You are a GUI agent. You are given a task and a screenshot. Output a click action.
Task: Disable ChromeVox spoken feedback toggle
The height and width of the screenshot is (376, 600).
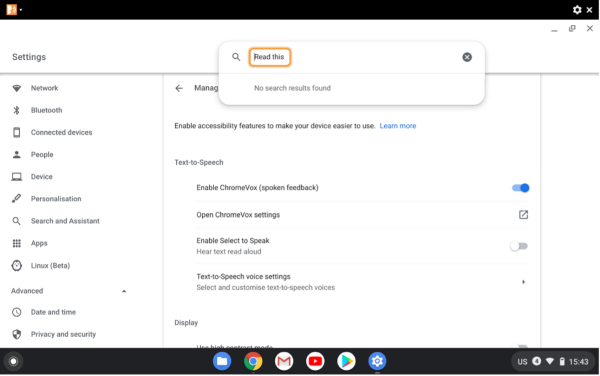(x=520, y=188)
